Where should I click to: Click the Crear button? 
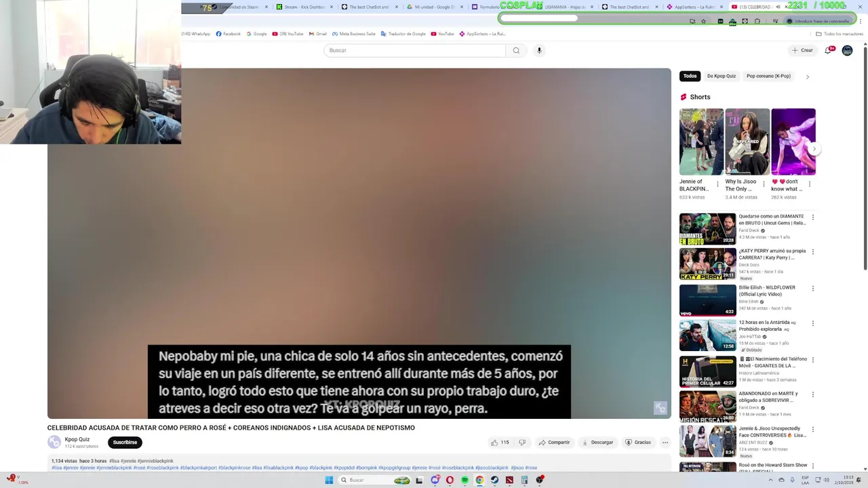[x=802, y=50]
